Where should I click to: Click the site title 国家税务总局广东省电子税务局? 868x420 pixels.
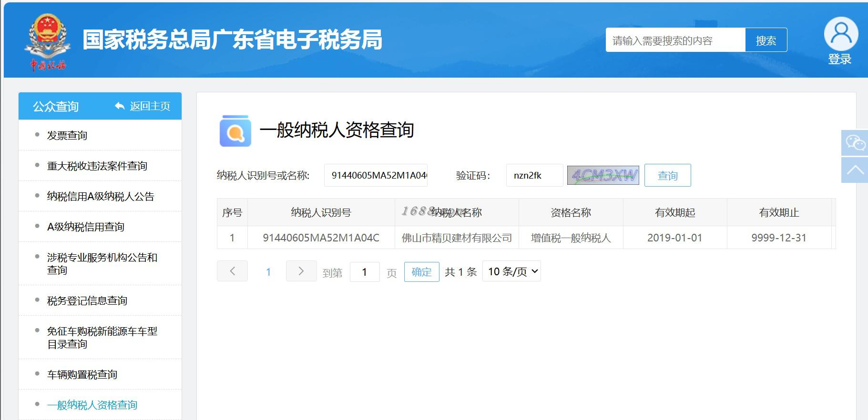coord(232,40)
